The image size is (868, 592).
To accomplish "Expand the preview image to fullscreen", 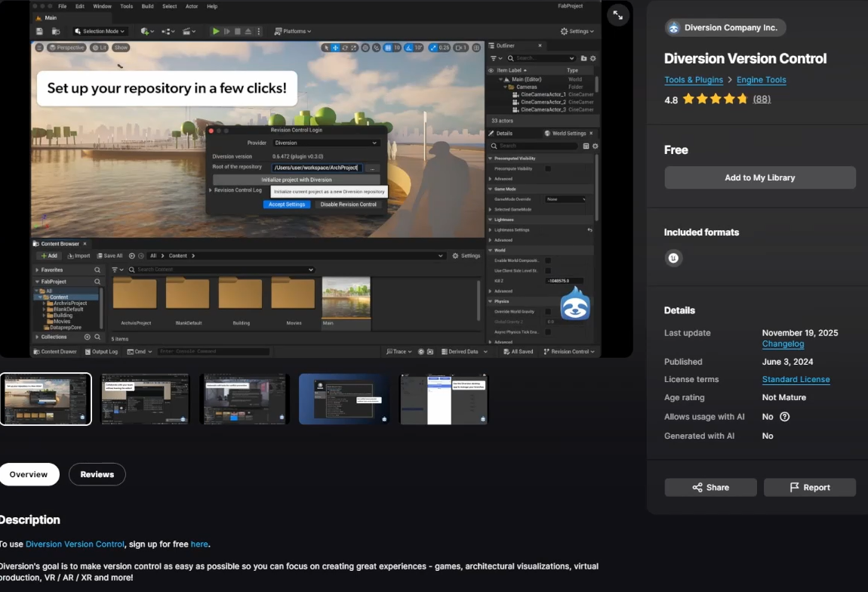I will 618,15.
